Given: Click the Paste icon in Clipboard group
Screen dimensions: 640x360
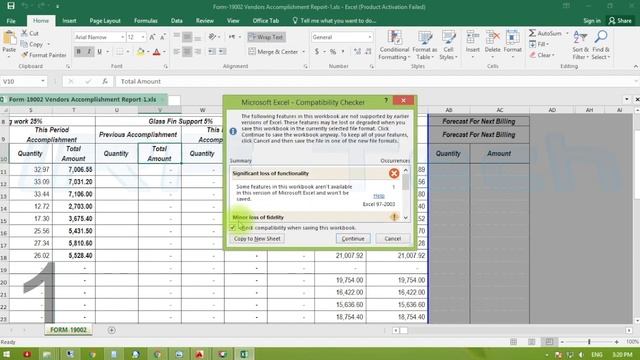Looking at the screenshot, I should (x=9, y=39).
